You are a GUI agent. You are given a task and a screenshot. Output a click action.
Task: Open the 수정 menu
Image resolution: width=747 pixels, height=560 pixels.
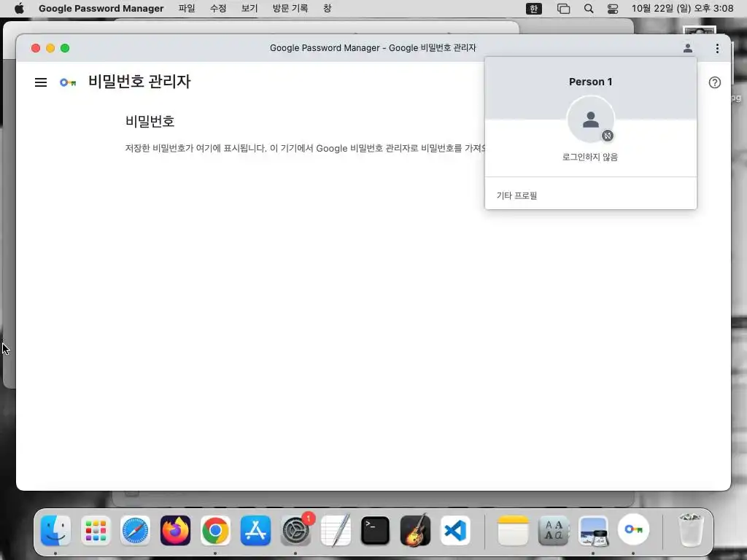[x=218, y=9]
